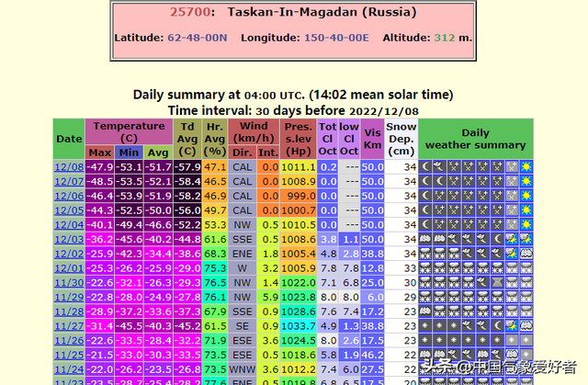Click the crescent moon icon in the 12/06 row

click(x=424, y=196)
